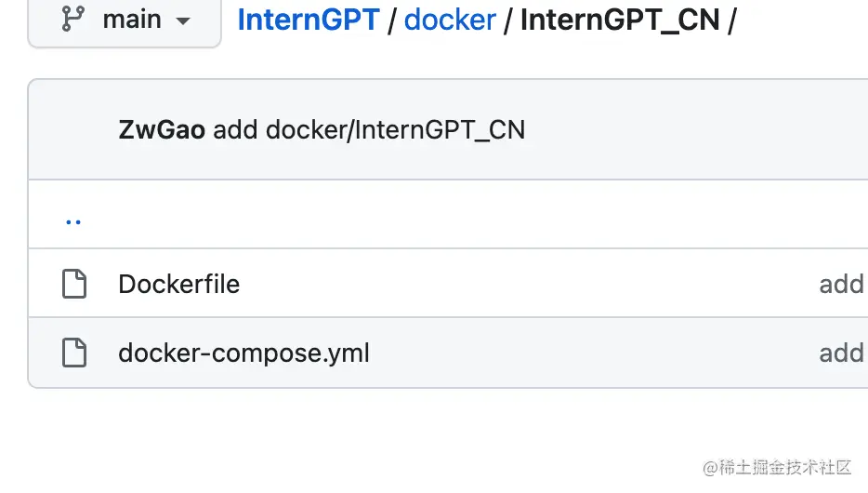Click empty space in the parent directory row
The height and width of the screenshot is (493, 868).
[465, 220]
